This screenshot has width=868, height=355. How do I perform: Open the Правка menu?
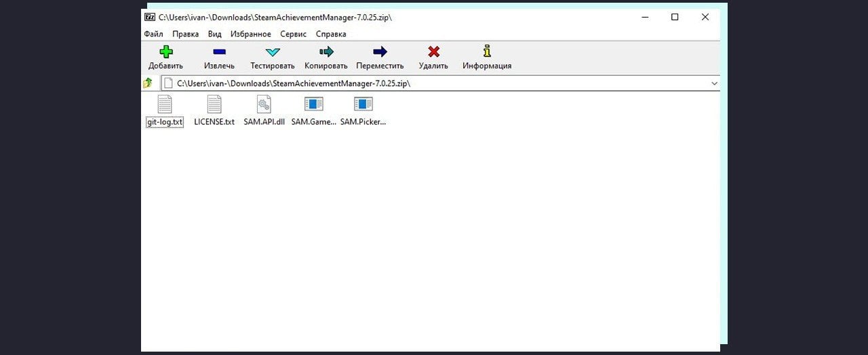185,34
